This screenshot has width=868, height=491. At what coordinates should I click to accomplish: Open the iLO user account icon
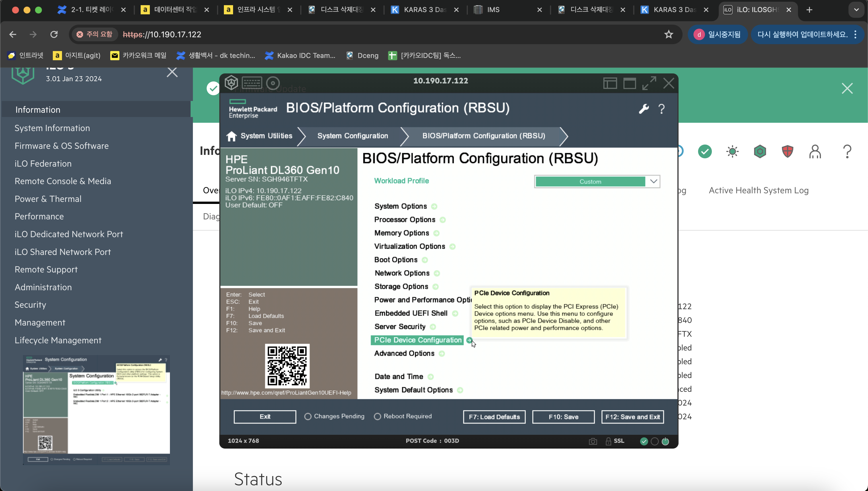815,151
